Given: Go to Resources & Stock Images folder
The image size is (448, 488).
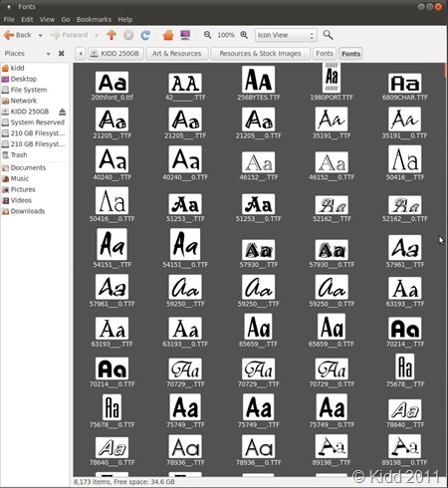Looking at the screenshot, I should (260, 54).
